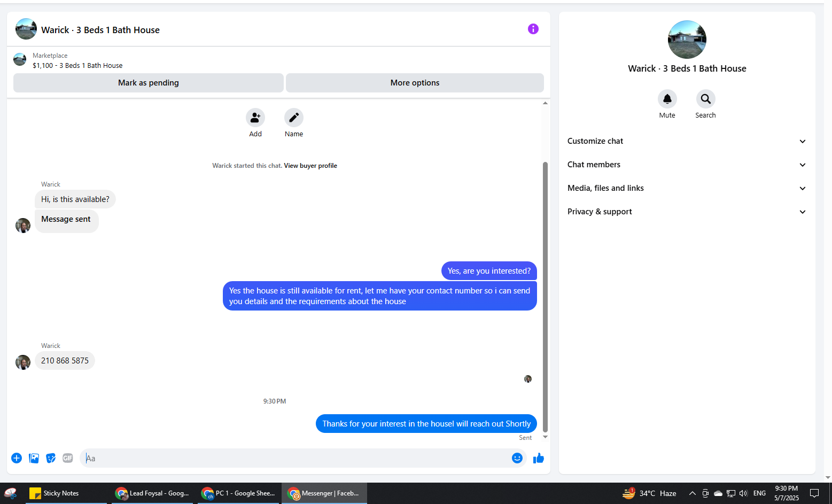Expand Media, files and links section
Viewport: 832px width, 504px height.
tap(687, 188)
